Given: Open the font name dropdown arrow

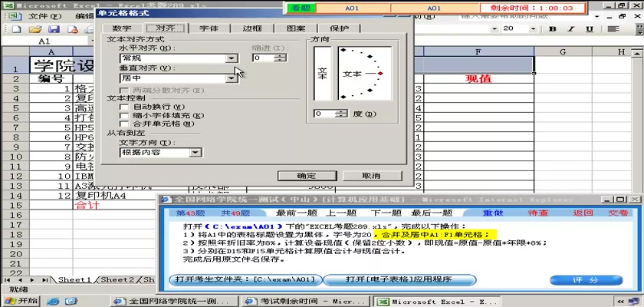Looking at the screenshot, I should click(x=494, y=28).
